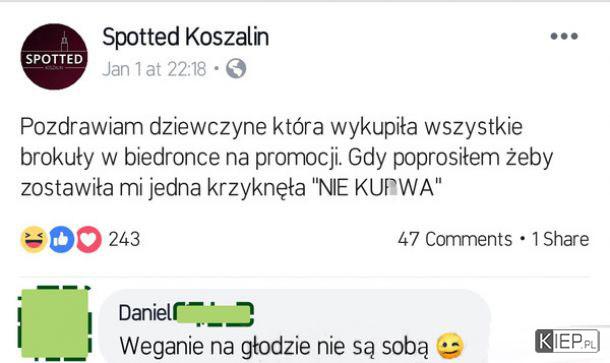The image size is (610, 363).
Task: Open the Spotted Koszalin page name link
Action: tap(186, 37)
